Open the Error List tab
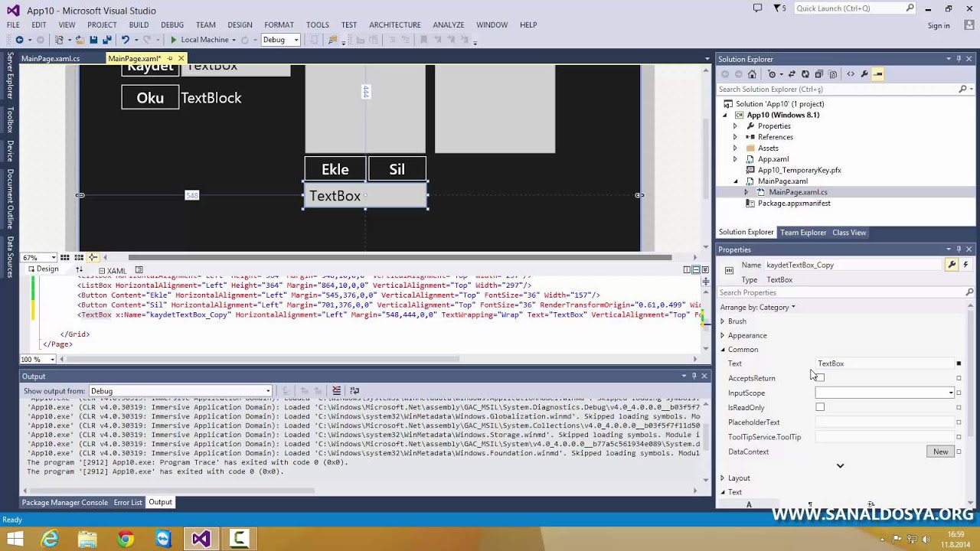This screenshot has width=980, height=551. (x=128, y=502)
